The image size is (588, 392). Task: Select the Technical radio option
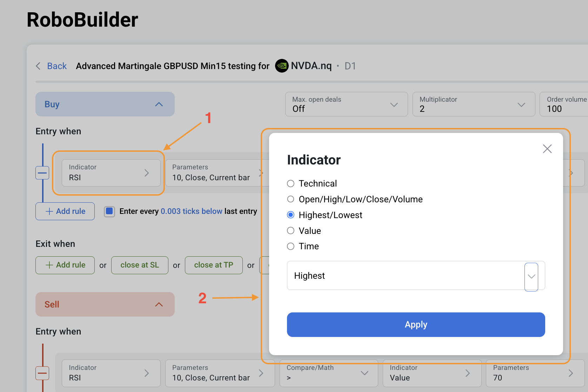[290, 183]
